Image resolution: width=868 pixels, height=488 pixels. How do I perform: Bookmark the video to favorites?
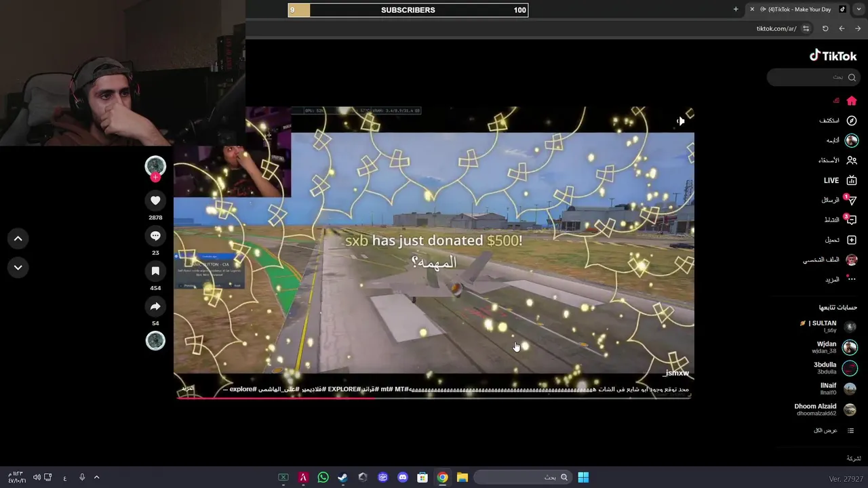pyautogui.click(x=155, y=271)
